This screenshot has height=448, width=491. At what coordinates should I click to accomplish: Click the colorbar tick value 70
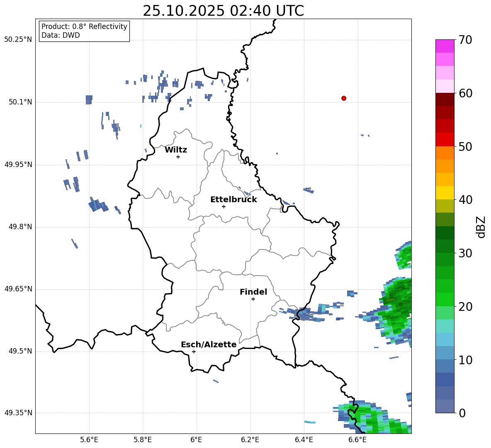point(465,40)
